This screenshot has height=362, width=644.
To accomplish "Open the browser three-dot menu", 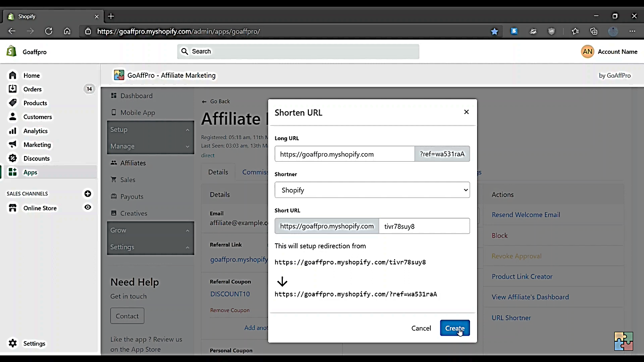I will pyautogui.click(x=632, y=31).
